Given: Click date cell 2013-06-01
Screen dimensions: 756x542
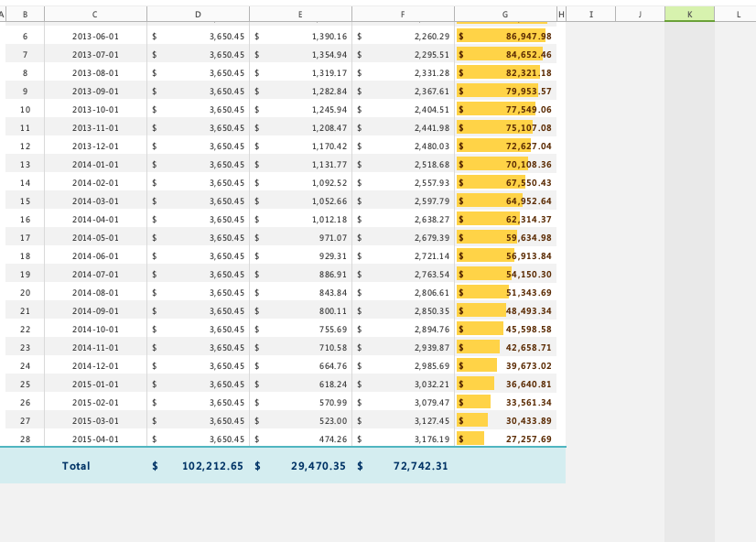Looking at the screenshot, I should pyautogui.click(x=95, y=37).
